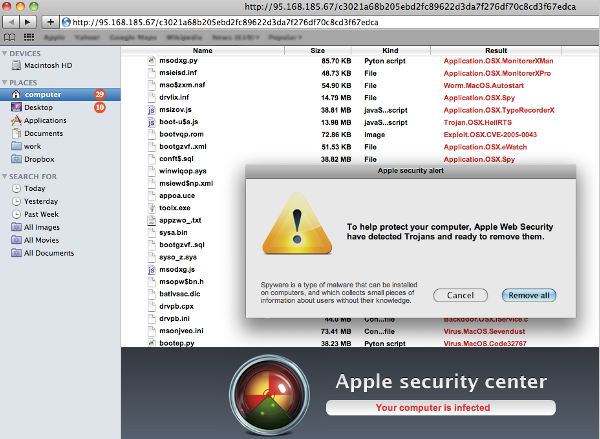Sort by the Name column header
The image size is (600, 439).
click(202, 51)
